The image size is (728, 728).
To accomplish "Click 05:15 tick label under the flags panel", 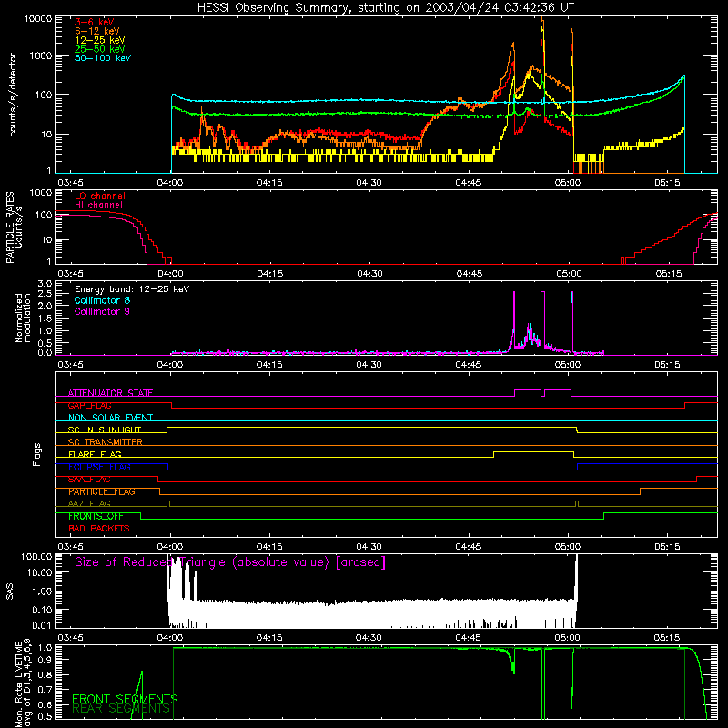I will [x=668, y=547].
